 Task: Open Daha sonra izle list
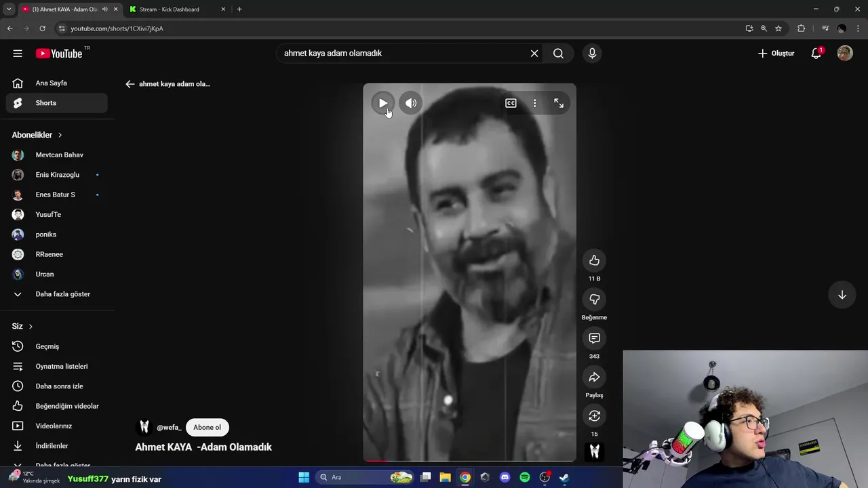pyautogui.click(x=57, y=386)
